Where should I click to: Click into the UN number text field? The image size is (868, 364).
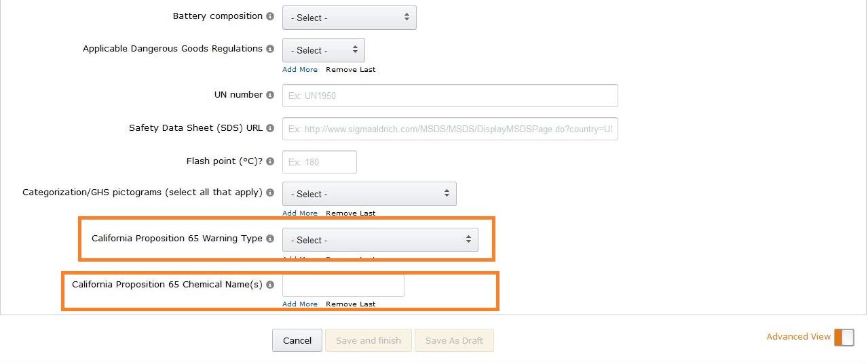click(x=449, y=96)
